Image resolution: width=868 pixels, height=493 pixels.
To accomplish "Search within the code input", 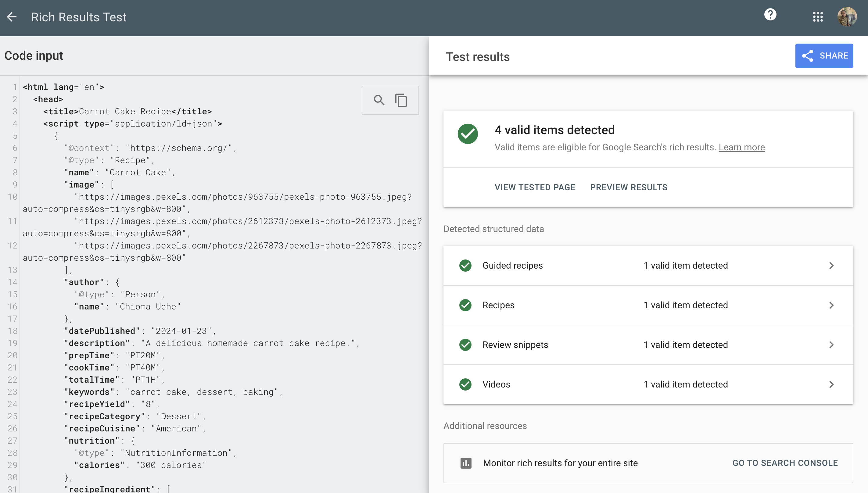I will [x=379, y=100].
